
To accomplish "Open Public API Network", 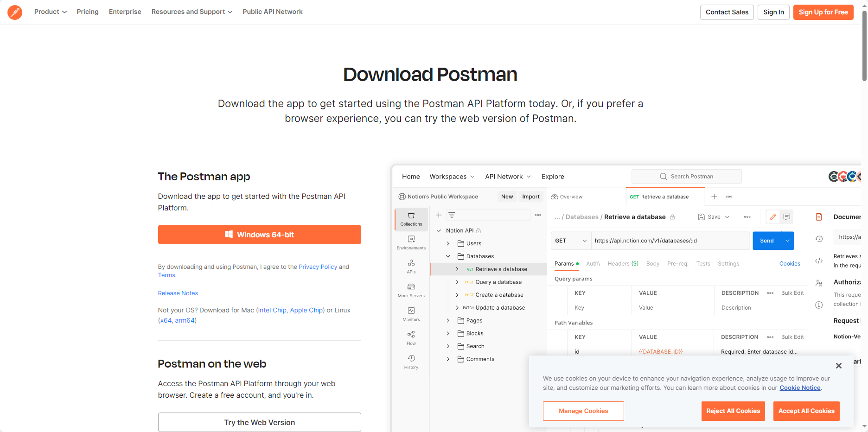I will pos(273,12).
